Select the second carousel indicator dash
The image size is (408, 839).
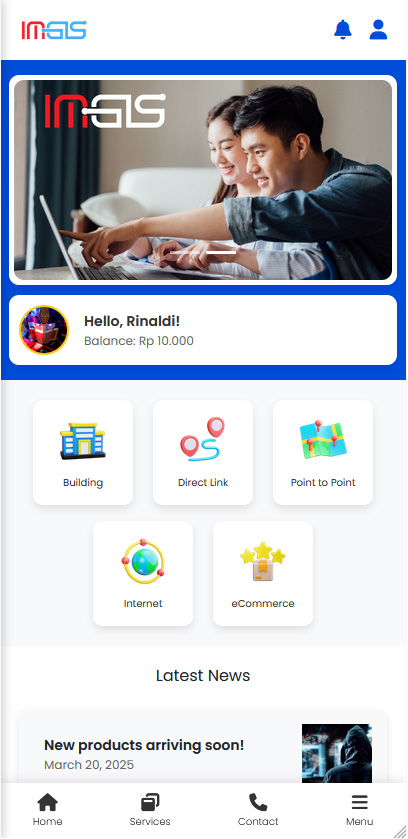[x=221, y=252]
